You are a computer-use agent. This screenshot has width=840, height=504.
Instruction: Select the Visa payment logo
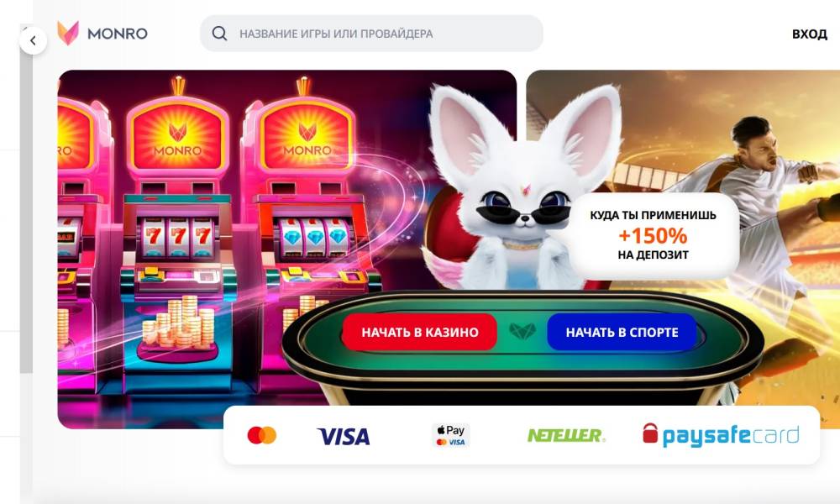pyautogui.click(x=344, y=437)
